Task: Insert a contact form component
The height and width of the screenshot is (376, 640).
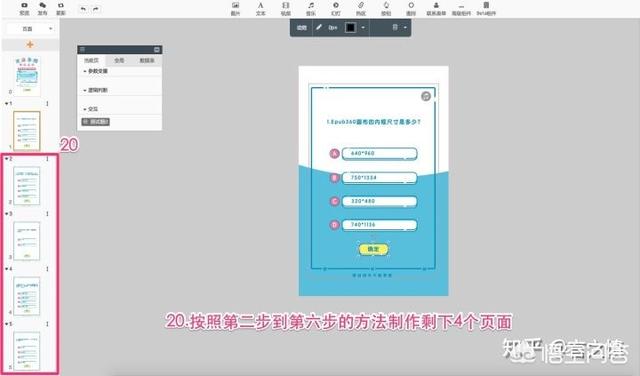Action: (x=436, y=9)
